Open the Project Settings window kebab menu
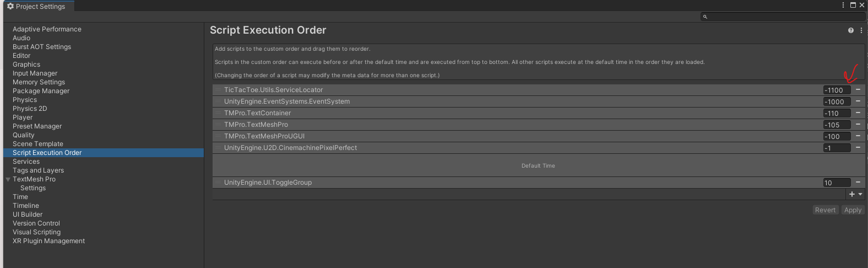Image resolution: width=868 pixels, height=268 pixels. pos(843,5)
